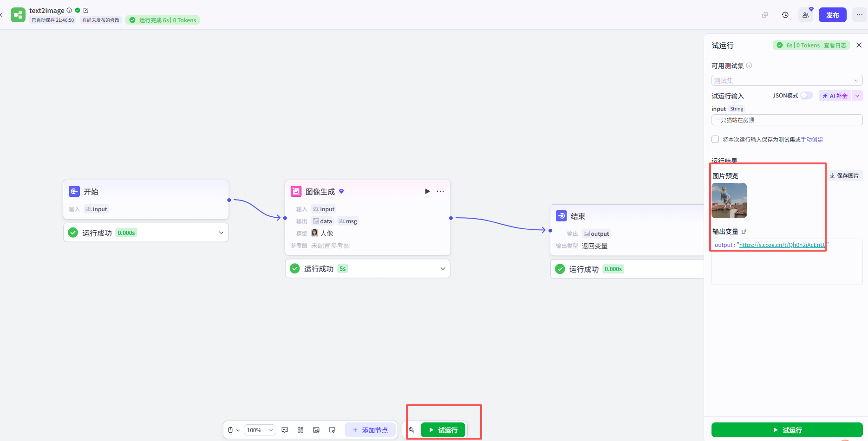
Task: Click the 发布 publish button
Action: tap(832, 15)
